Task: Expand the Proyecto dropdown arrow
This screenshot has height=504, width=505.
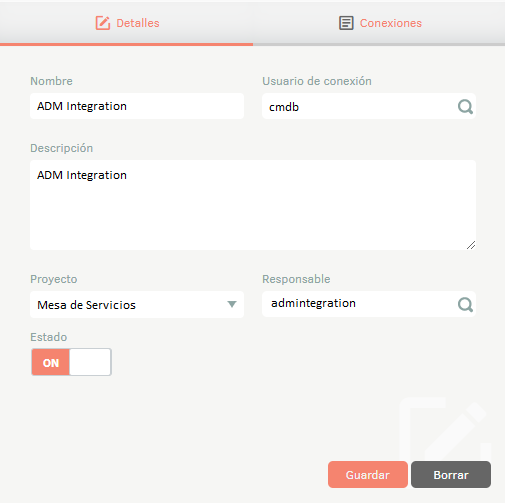Action: click(x=232, y=304)
